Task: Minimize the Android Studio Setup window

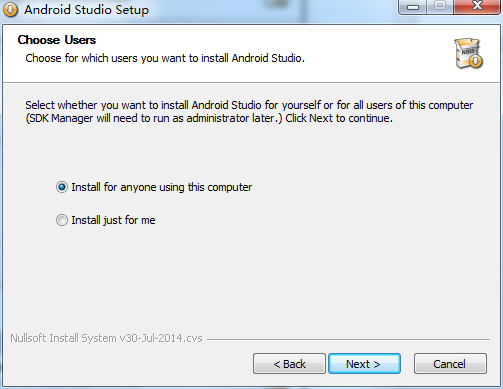Action: pos(413,7)
